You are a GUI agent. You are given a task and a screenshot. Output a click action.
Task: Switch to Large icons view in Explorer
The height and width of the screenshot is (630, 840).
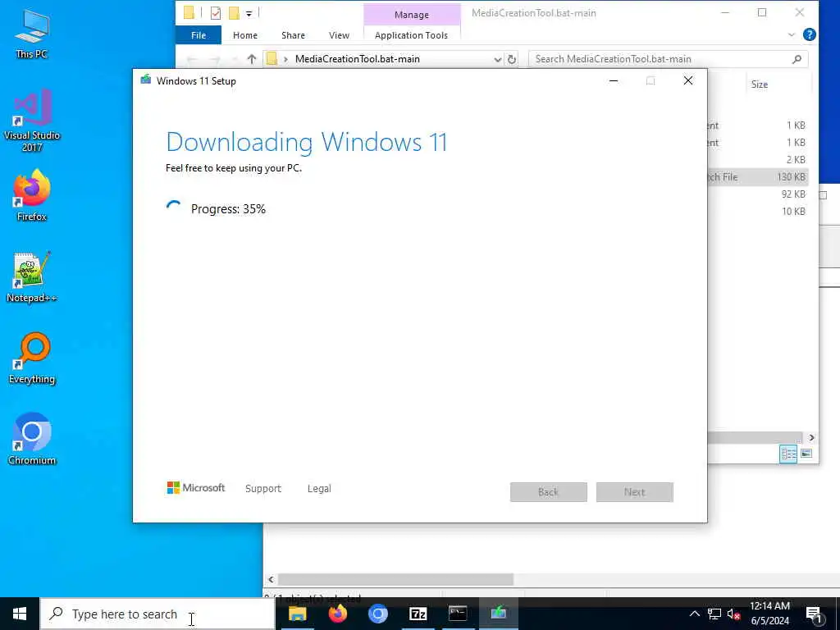(806, 454)
